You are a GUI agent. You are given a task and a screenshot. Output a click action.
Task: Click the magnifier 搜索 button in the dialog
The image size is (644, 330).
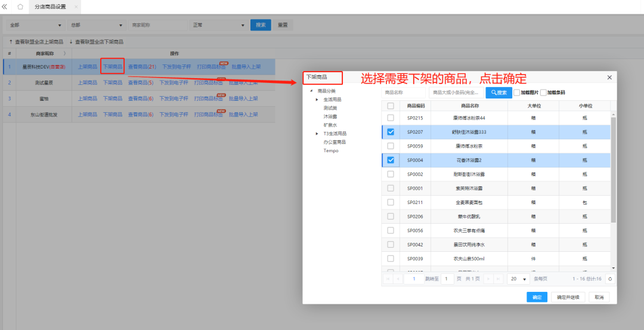coord(499,92)
